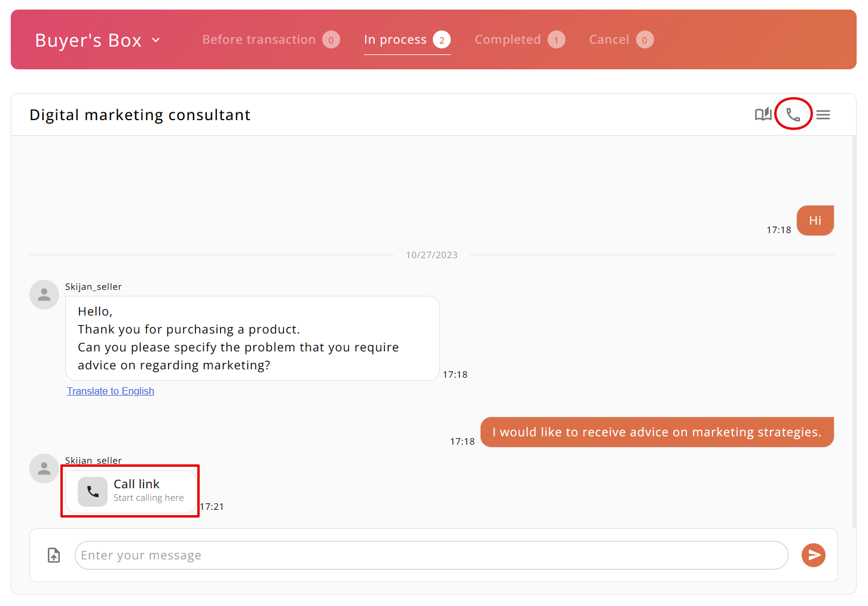The height and width of the screenshot is (606, 868).
Task: Select the orange Hi message bubble
Action: [x=815, y=221]
